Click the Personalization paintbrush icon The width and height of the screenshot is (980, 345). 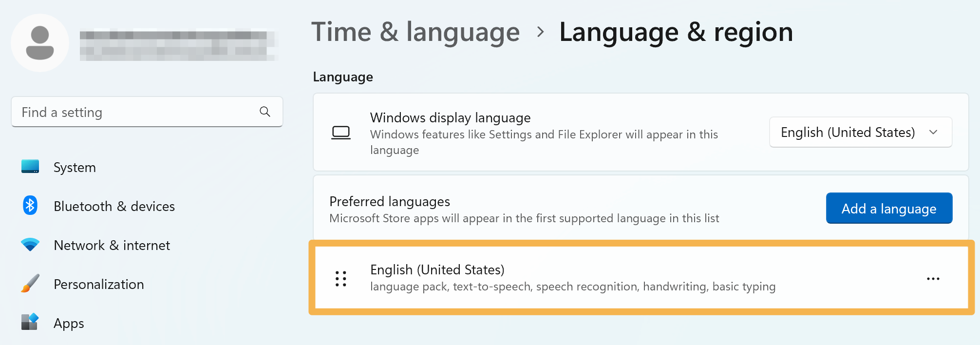pyautogui.click(x=30, y=284)
